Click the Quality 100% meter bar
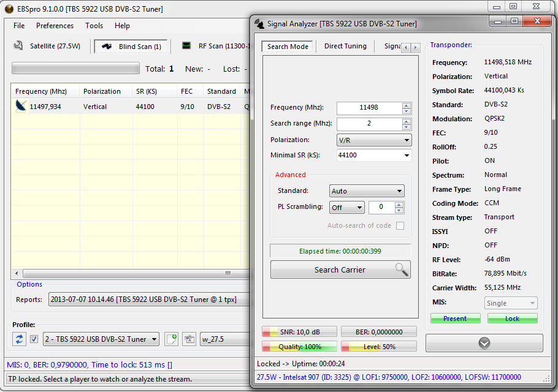 click(299, 347)
